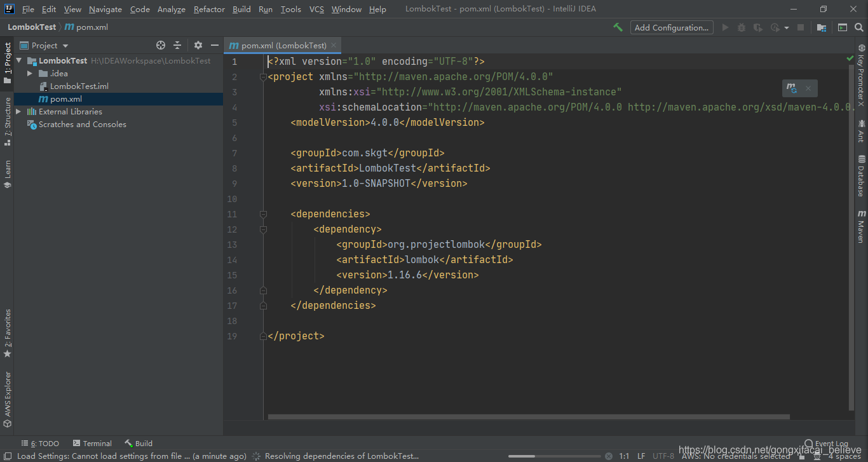Image resolution: width=868 pixels, height=462 pixels.
Task: Hide the Project tool window
Action: (215, 45)
